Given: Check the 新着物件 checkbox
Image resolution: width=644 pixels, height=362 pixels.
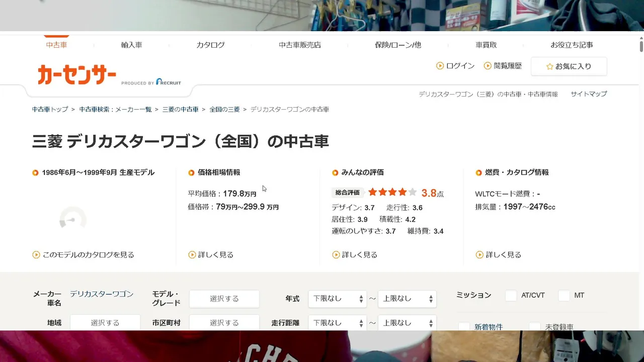Looking at the screenshot, I should [x=464, y=327].
